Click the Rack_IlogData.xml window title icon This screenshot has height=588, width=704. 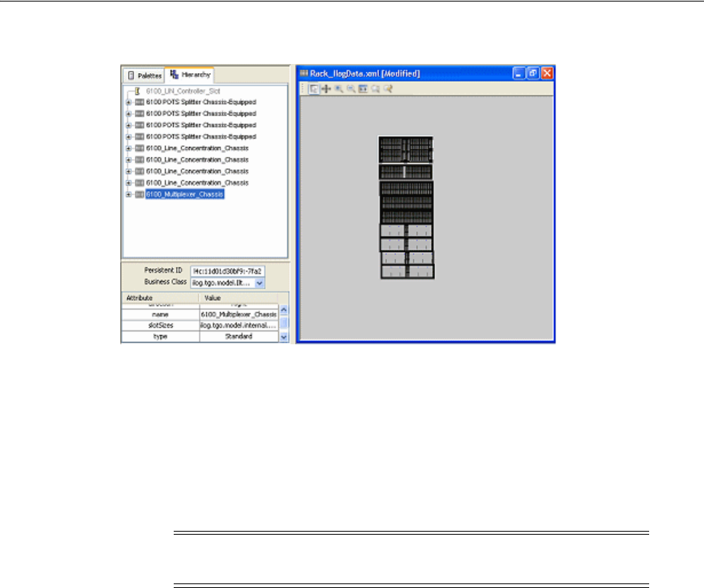pyautogui.click(x=304, y=73)
